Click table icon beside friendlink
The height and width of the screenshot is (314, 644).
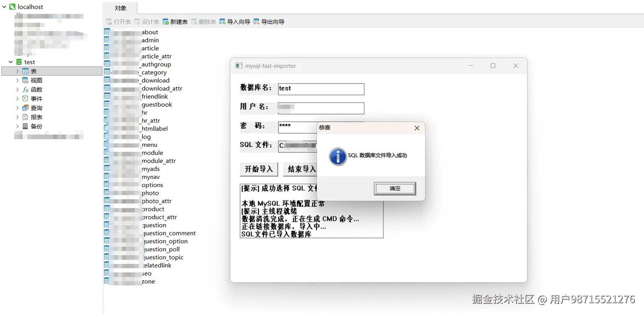[107, 96]
